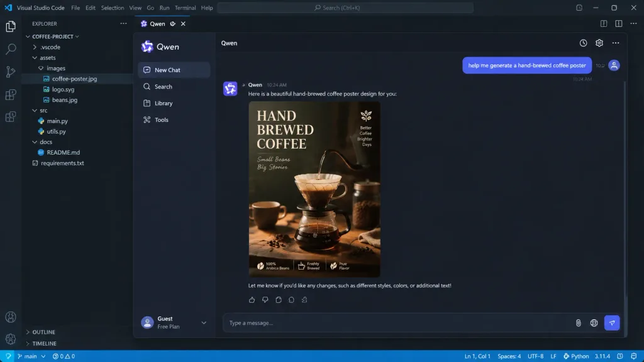Open Accounts icon in activity bar
Viewport: 644px width, 362px height.
coord(11,317)
